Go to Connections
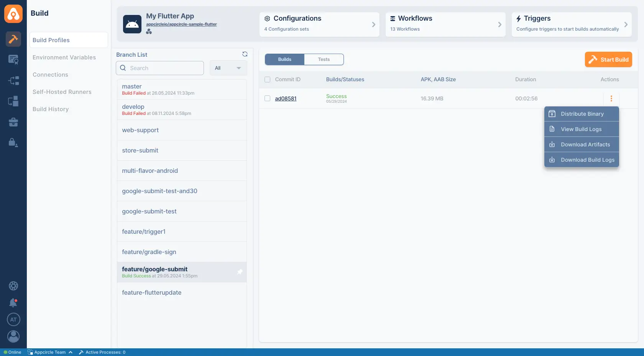The width and height of the screenshot is (644, 356). [x=51, y=75]
